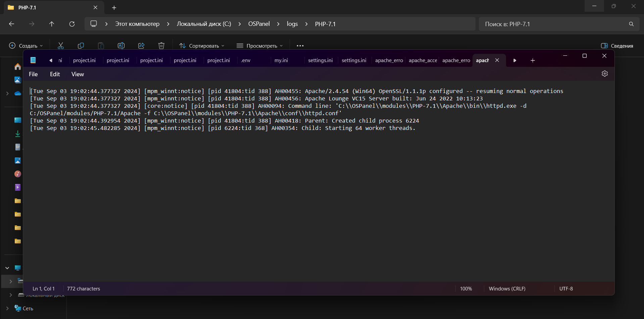
Task: Click Сеть in the sidebar
Action: 28,308
